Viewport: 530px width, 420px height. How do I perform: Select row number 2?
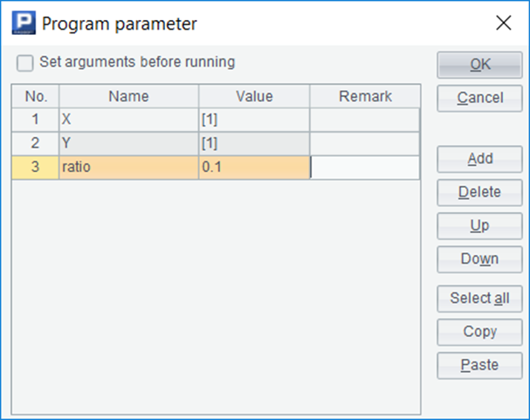[35, 143]
